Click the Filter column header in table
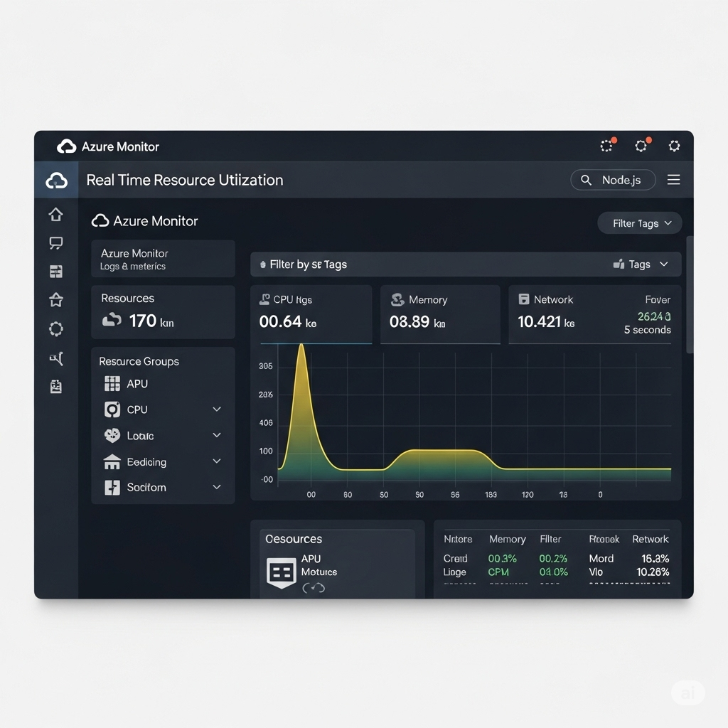This screenshot has width=728, height=728. (550, 539)
